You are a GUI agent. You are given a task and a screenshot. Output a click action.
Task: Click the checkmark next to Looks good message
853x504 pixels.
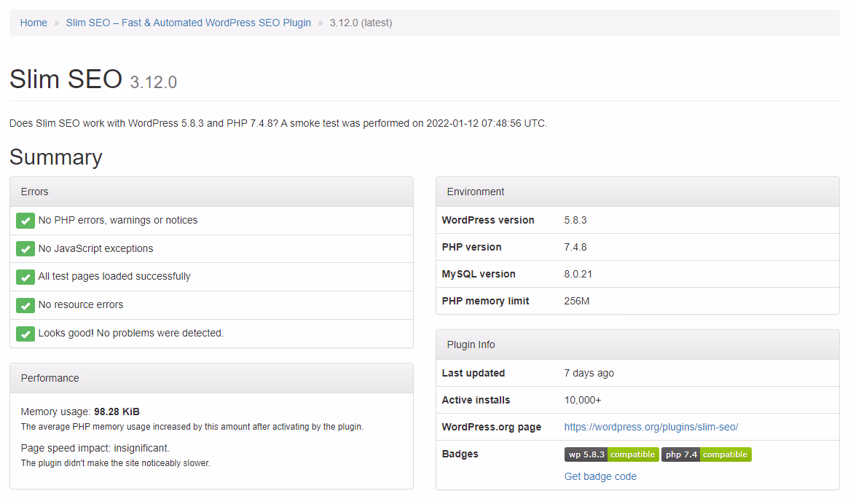pyautogui.click(x=25, y=334)
